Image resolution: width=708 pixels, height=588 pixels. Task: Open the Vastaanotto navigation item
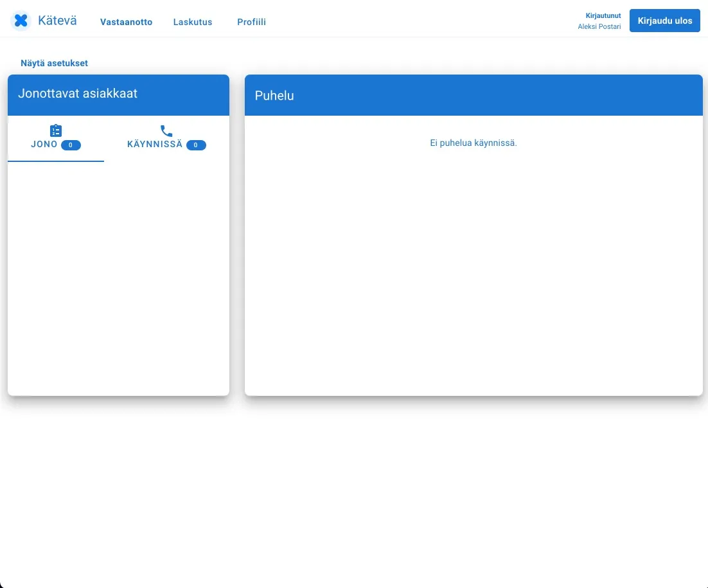click(x=126, y=22)
